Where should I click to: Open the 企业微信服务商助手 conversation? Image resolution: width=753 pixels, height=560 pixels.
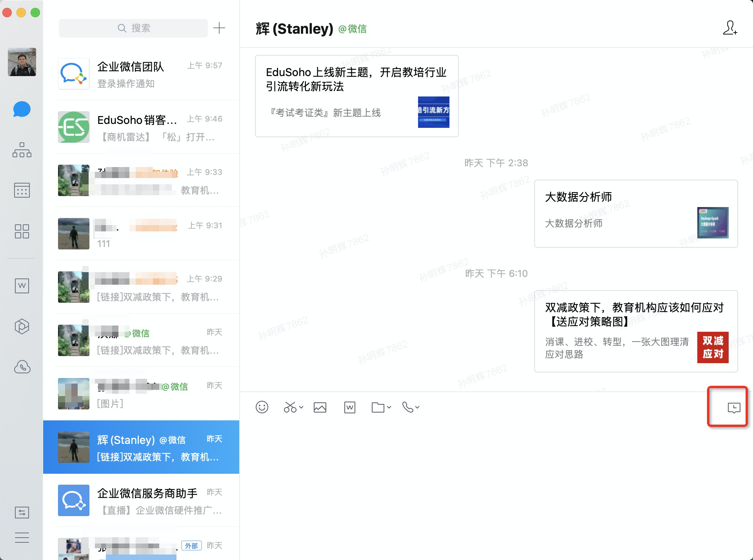pyautogui.click(x=141, y=500)
